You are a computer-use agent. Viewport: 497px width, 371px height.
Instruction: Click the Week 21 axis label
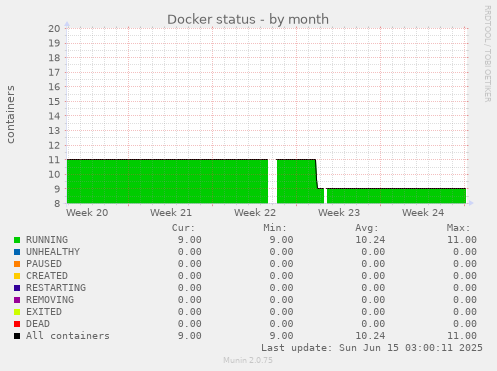(x=171, y=213)
